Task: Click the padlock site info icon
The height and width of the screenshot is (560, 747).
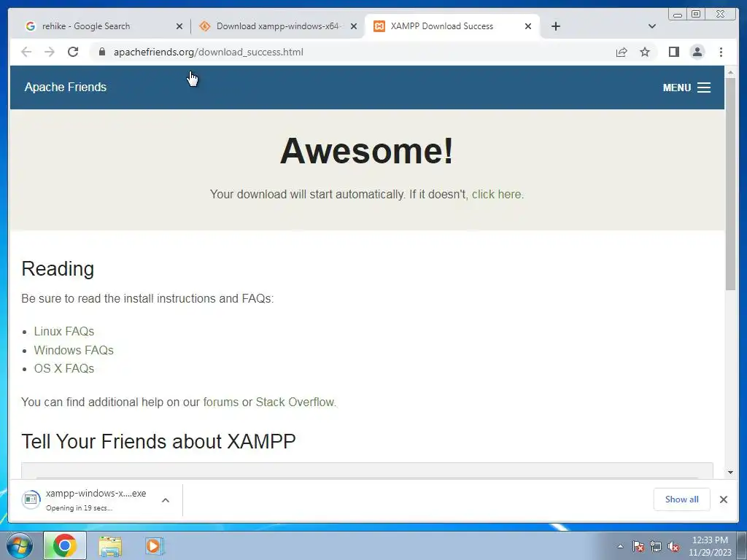Action: click(x=102, y=52)
